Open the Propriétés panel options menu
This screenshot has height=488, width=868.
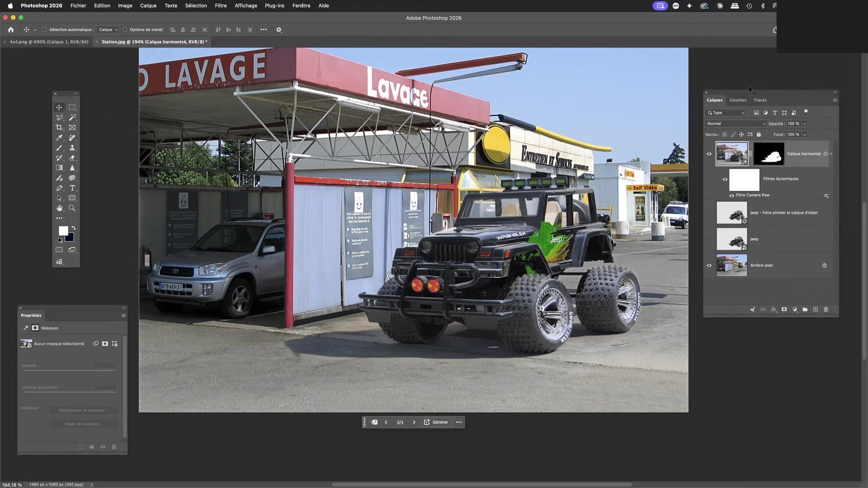coord(123,316)
